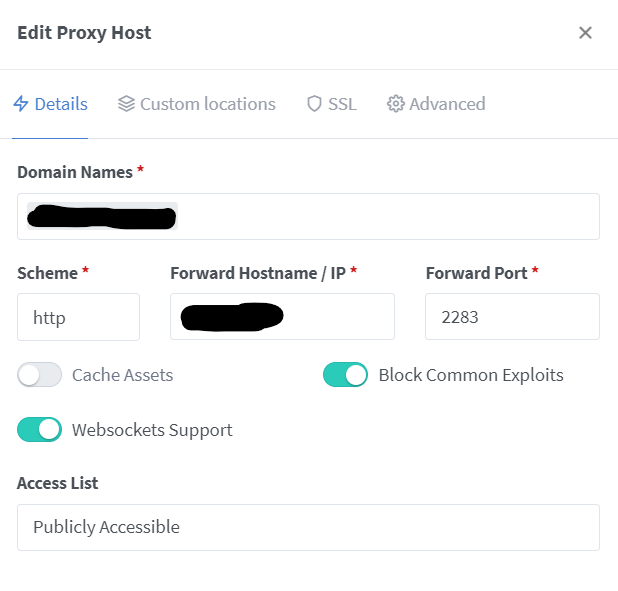This screenshot has width=618, height=591.
Task: Expand the Access List Publicly Accessible dropdown
Action: (308, 527)
